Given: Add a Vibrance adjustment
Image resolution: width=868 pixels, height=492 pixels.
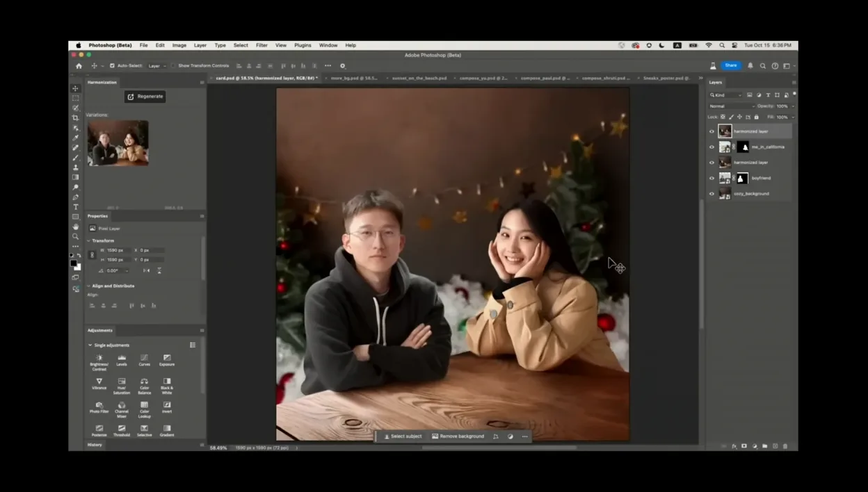Looking at the screenshot, I should pyautogui.click(x=99, y=384).
